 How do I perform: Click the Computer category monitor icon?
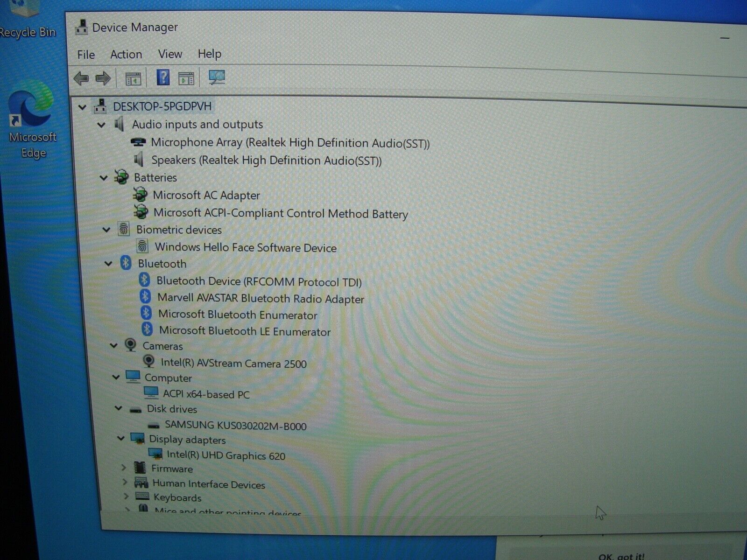coord(133,377)
